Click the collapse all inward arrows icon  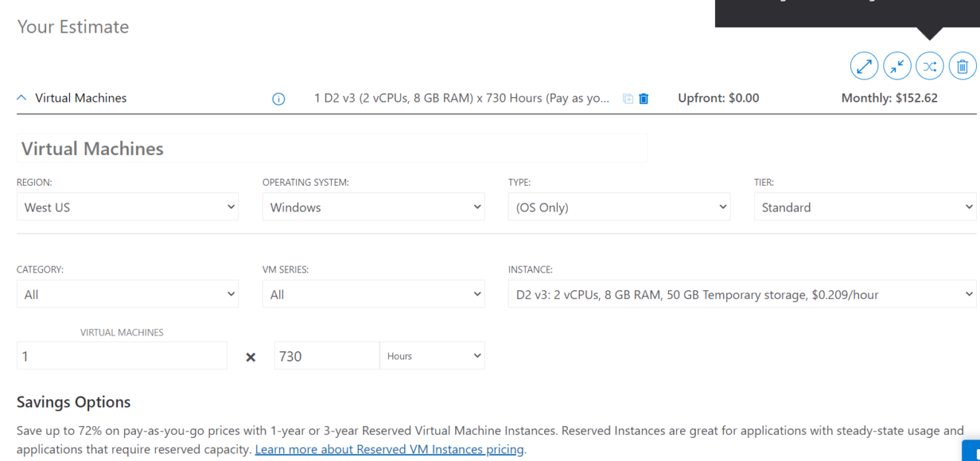coord(897,65)
